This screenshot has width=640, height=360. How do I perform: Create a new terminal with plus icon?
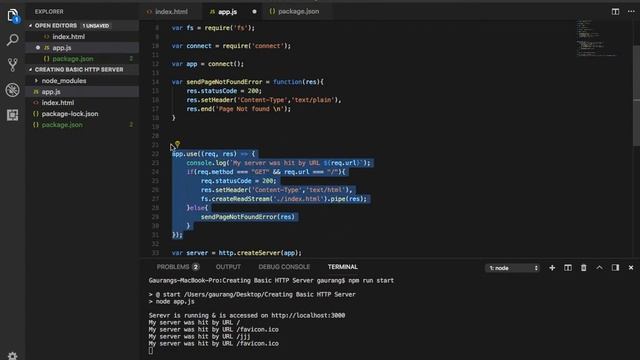pyautogui.click(x=552, y=268)
